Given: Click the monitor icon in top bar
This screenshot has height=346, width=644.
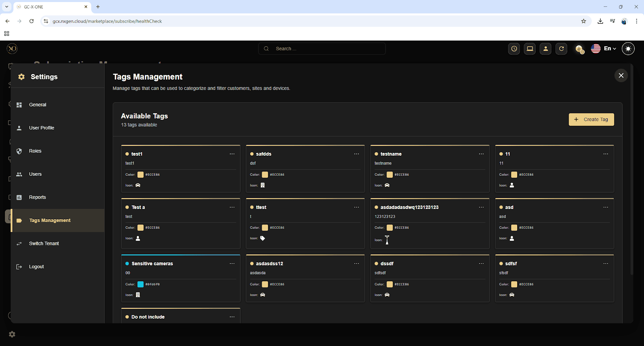Looking at the screenshot, I should click(x=530, y=49).
